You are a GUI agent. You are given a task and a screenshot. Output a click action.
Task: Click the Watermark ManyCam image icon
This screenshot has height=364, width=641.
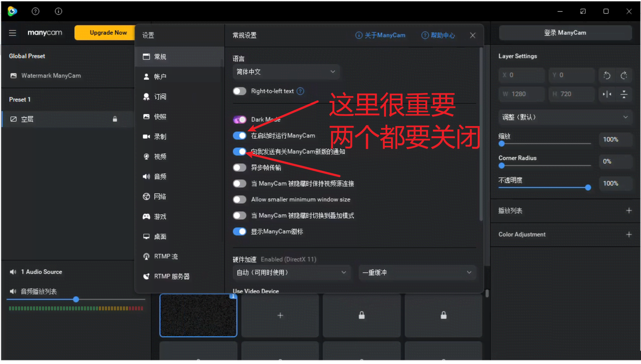[13, 76]
